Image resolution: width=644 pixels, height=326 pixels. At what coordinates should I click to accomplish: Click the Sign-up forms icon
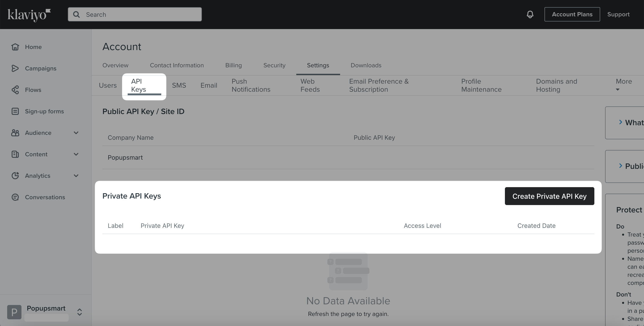click(15, 111)
